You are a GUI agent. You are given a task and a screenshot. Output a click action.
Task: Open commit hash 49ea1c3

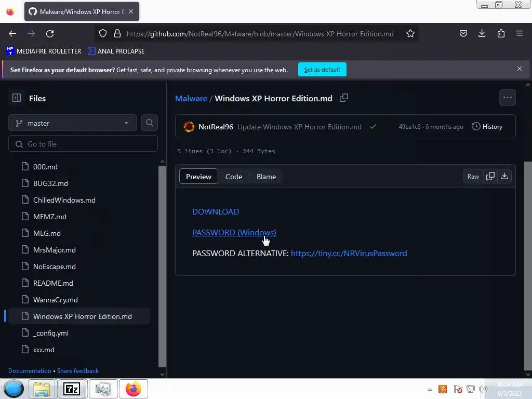[x=409, y=127]
